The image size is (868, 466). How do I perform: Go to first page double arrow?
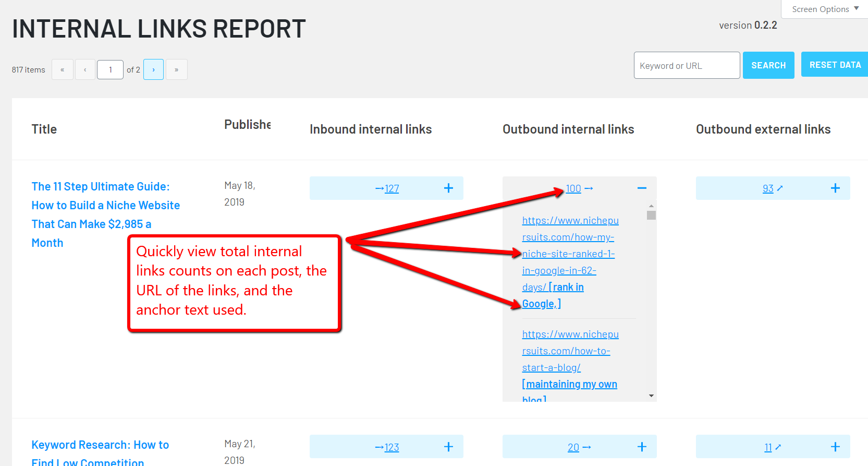63,70
